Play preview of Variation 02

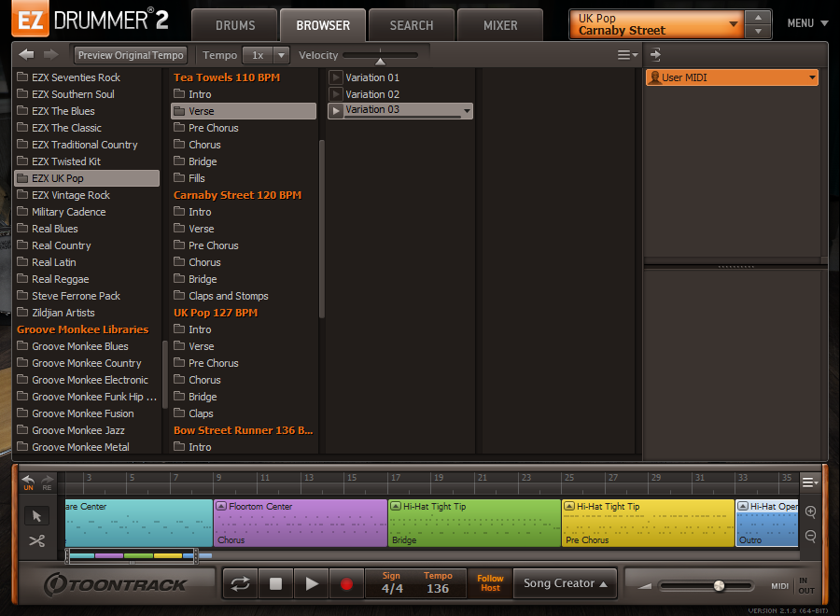(x=335, y=94)
